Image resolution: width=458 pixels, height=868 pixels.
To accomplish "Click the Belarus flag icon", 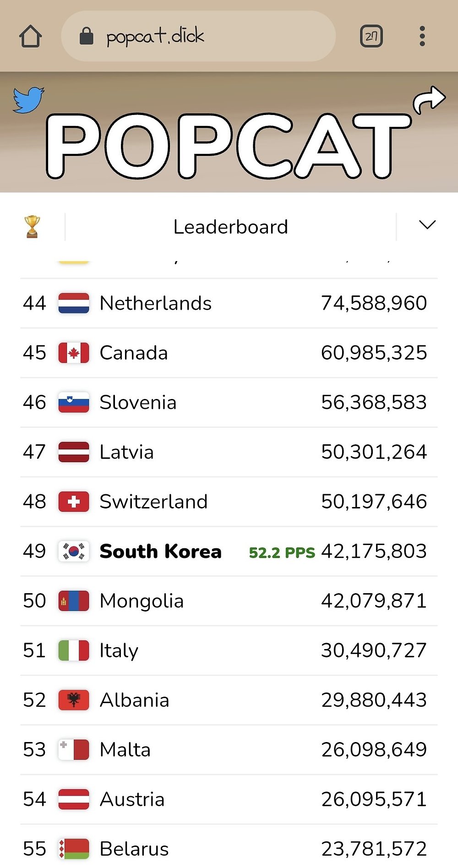I will click(74, 849).
